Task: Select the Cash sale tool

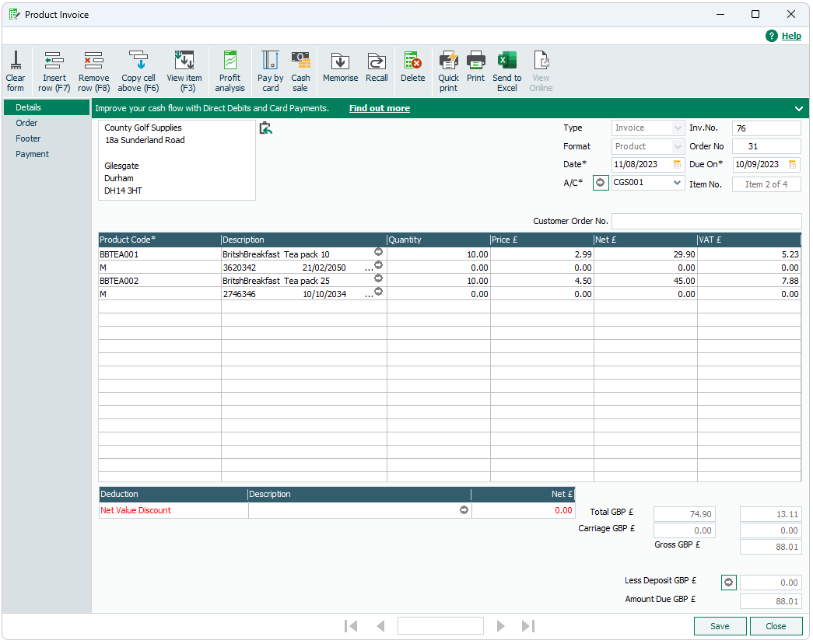Action: pyautogui.click(x=301, y=70)
